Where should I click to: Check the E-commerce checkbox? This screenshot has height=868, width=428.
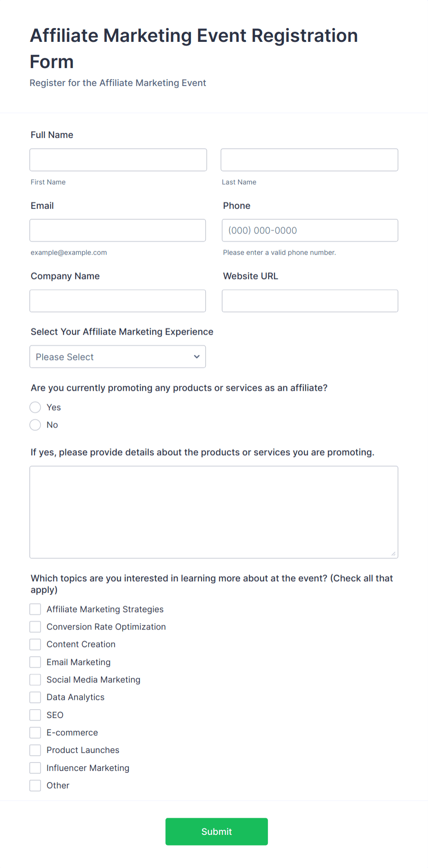click(35, 732)
